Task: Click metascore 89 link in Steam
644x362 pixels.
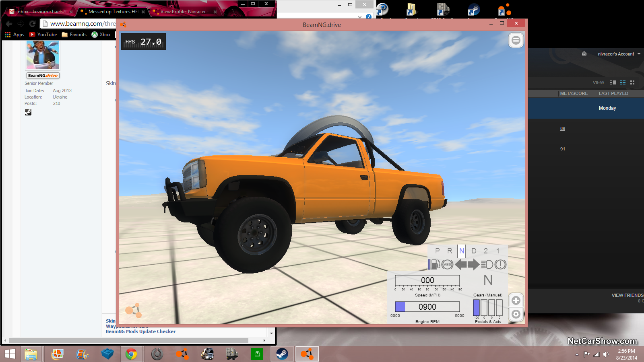Action: (x=563, y=129)
